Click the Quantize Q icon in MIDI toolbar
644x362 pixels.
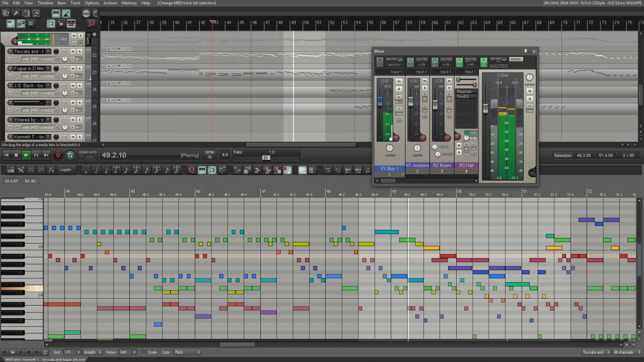(192, 170)
